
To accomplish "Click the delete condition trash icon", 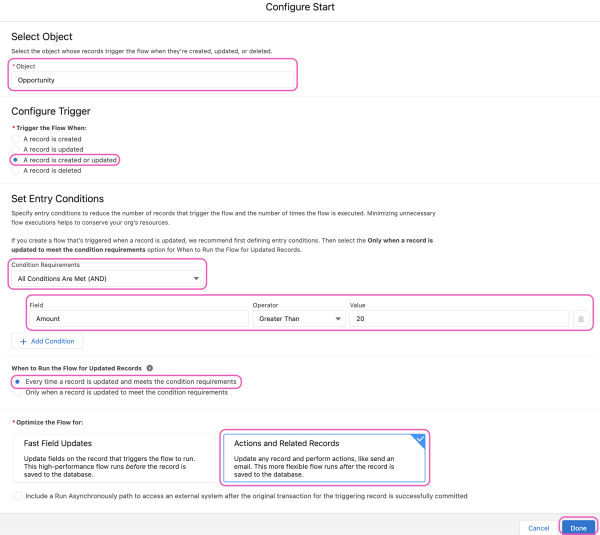I will coord(580,319).
